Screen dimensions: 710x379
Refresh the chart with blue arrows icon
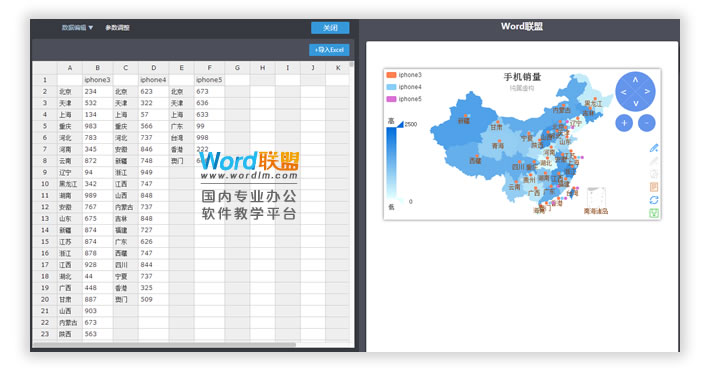point(654,200)
